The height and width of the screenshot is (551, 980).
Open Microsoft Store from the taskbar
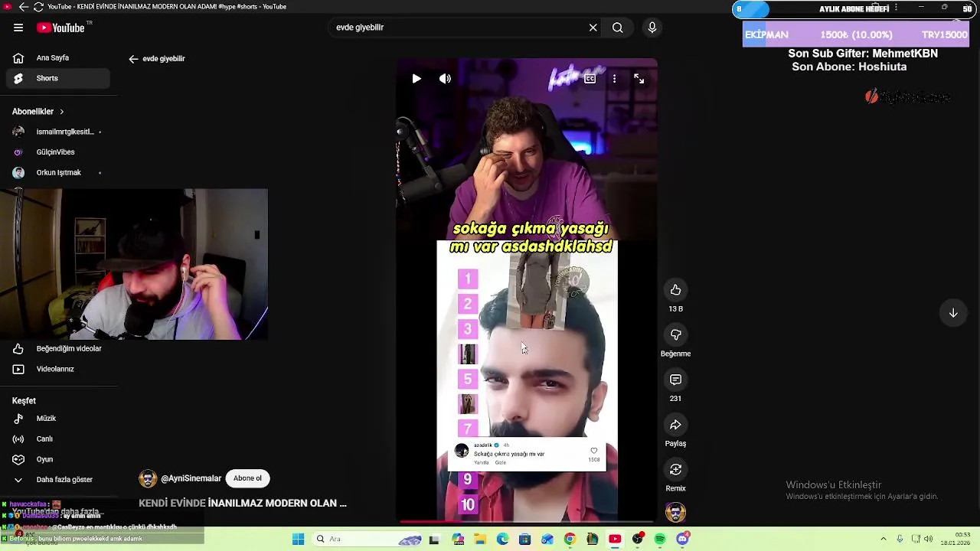coord(524,540)
